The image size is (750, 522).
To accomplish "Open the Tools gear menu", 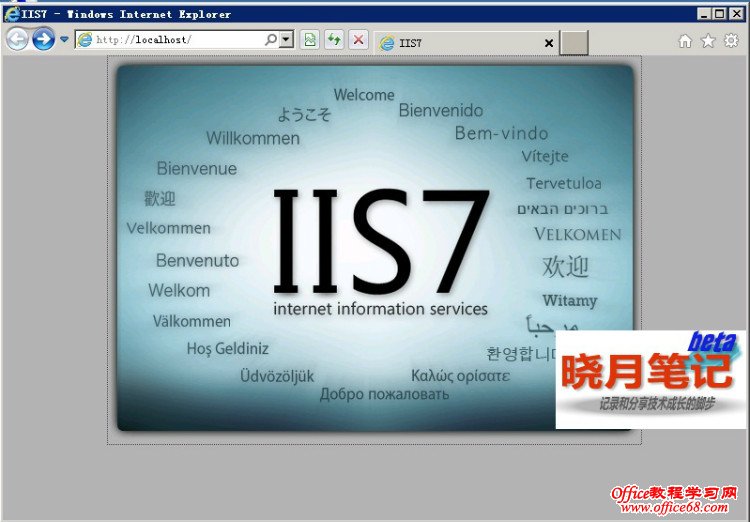I will tap(731, 41).
